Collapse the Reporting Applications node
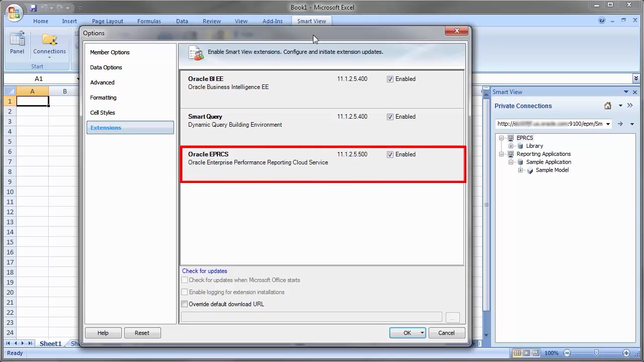The width and height of the screenshot is (644, 362). pos(502,154)
